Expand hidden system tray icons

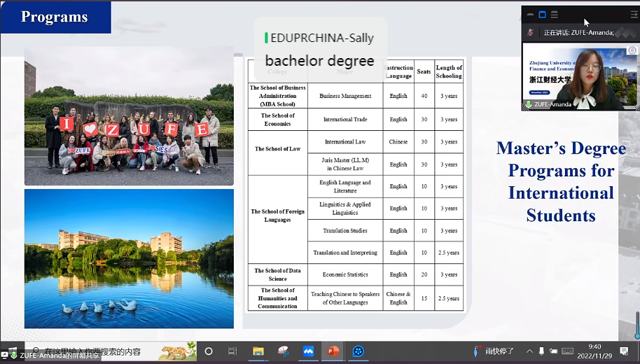(529, 351)
